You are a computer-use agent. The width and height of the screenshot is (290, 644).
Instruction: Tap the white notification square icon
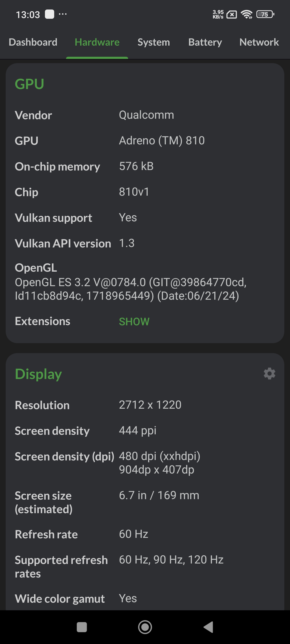pyautogui.click(x=49, y=14)
